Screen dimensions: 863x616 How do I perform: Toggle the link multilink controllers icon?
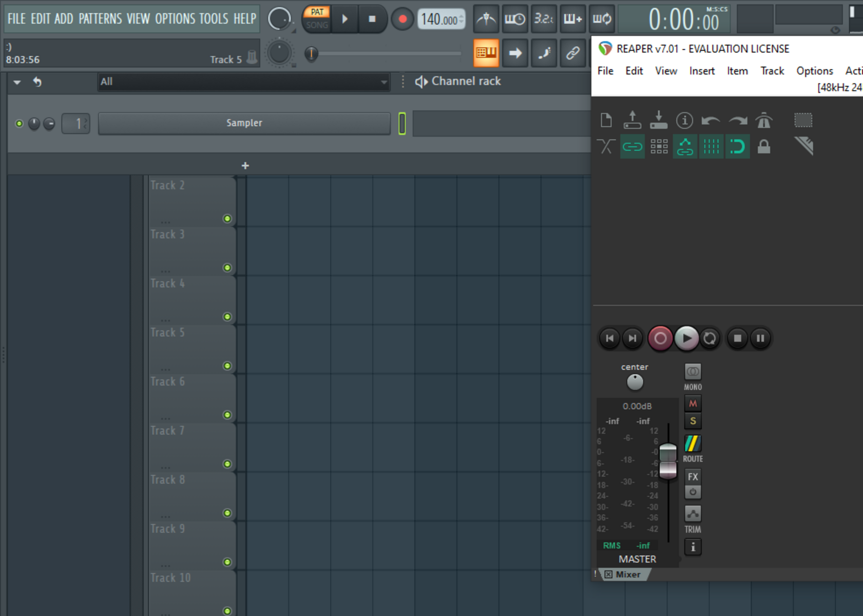(x=573, y=52)
